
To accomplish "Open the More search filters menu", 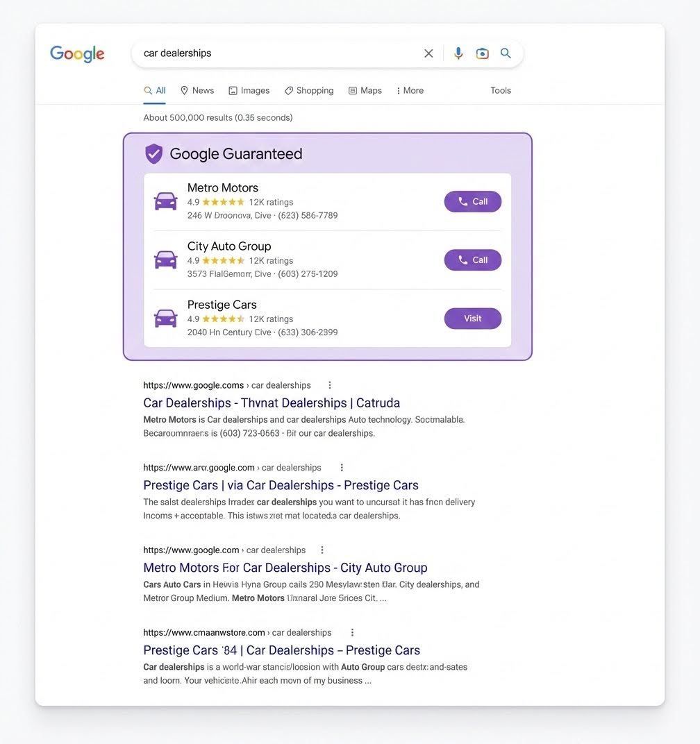I will (410, 91).
